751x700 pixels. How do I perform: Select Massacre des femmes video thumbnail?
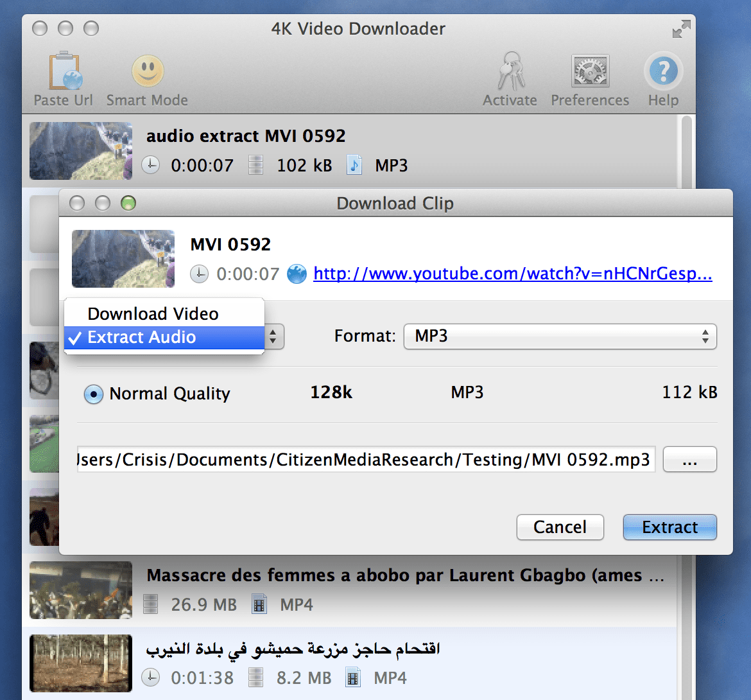pyautogui.click(x=80, y=590)
